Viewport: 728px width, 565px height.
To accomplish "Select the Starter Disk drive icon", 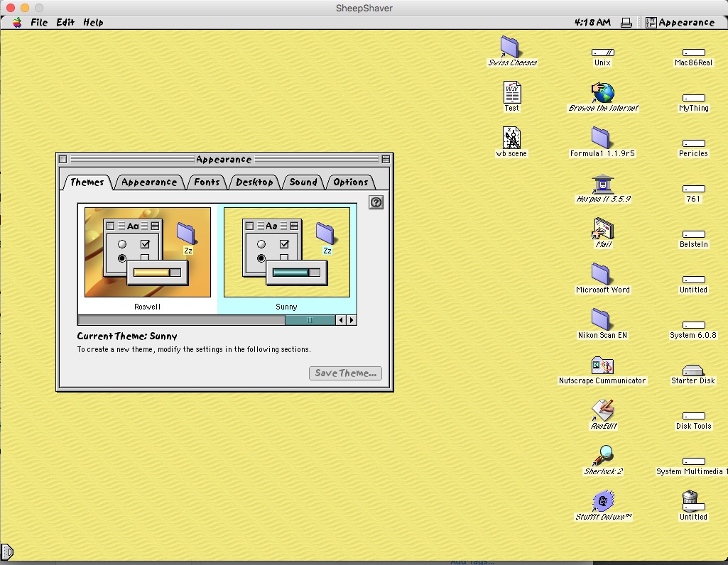I will coord(692,370).
